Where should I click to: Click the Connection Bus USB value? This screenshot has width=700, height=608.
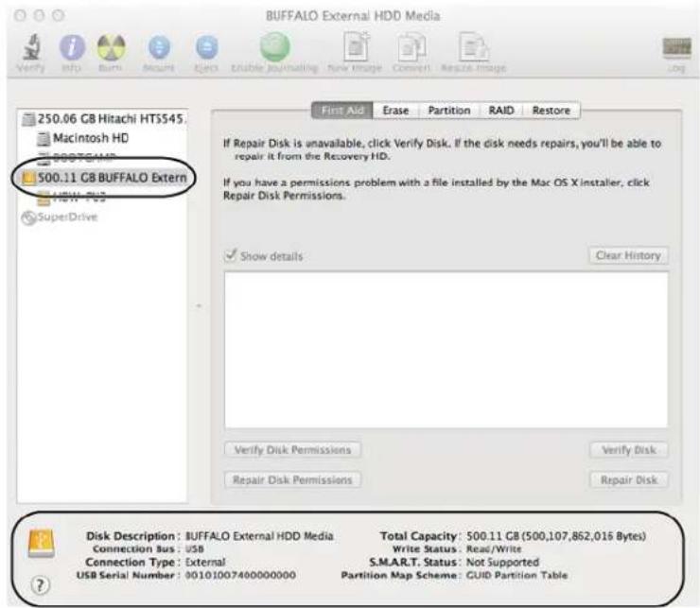coord(195,548)
